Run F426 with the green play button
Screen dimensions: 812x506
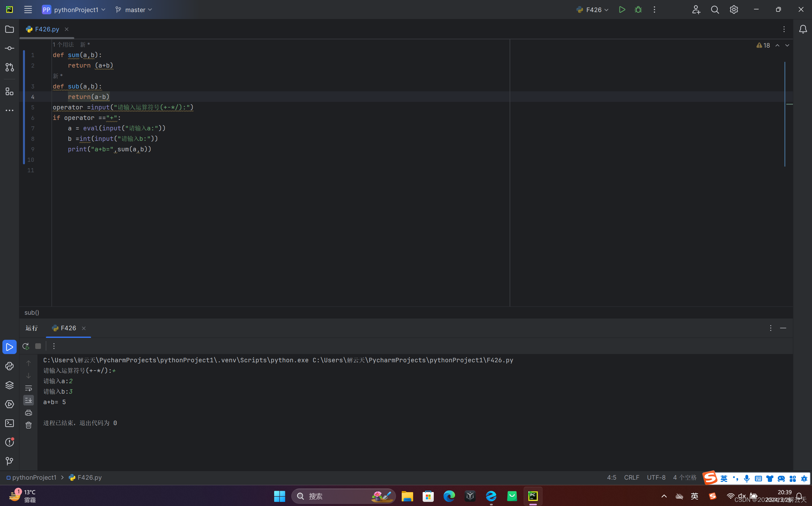tap(622, 10)
